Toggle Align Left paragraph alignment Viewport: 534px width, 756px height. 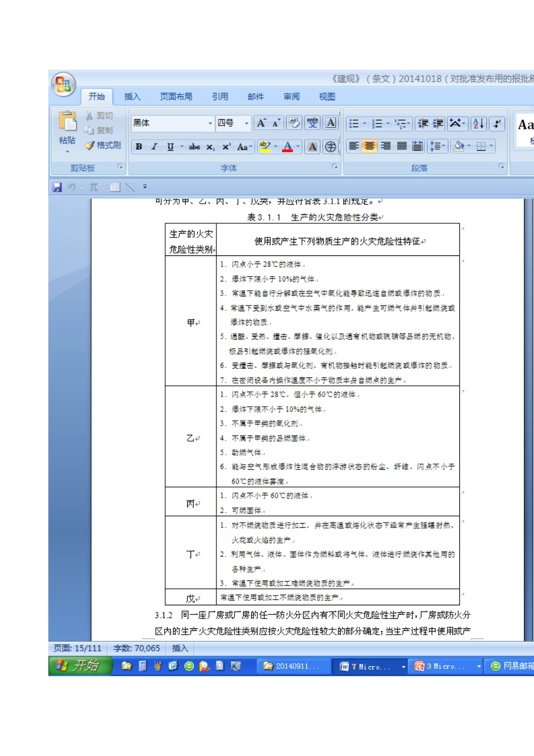click(x=354, y=146)
